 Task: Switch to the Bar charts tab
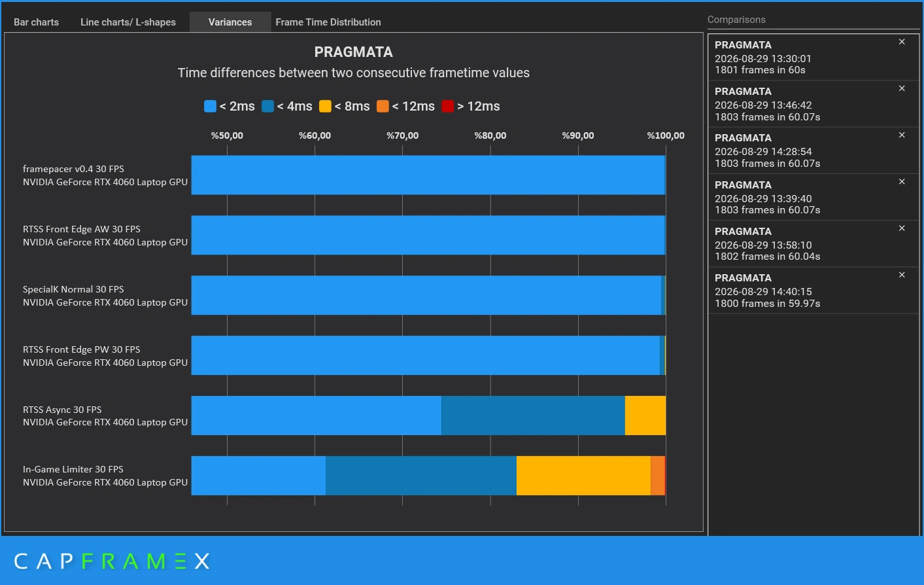tap(36, 22)
